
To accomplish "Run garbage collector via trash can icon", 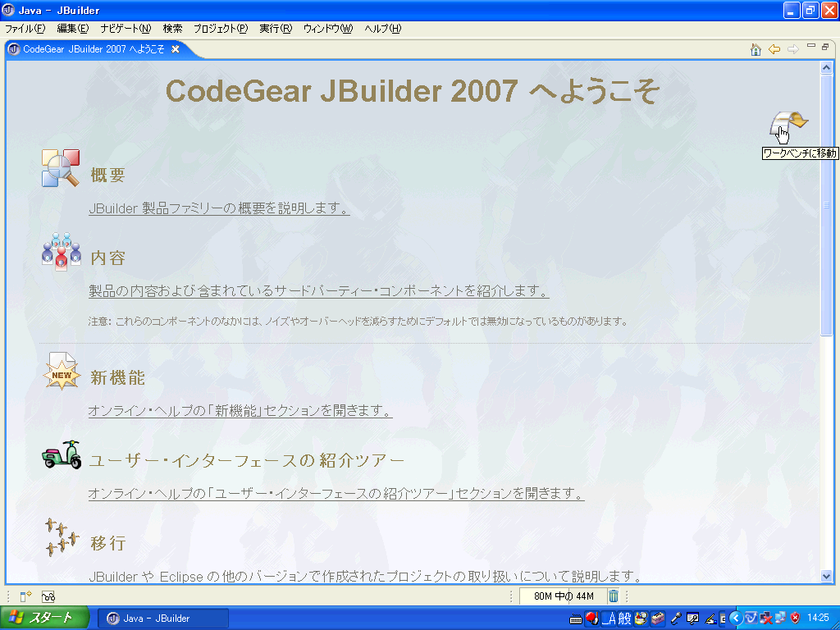I will (613, 596).
